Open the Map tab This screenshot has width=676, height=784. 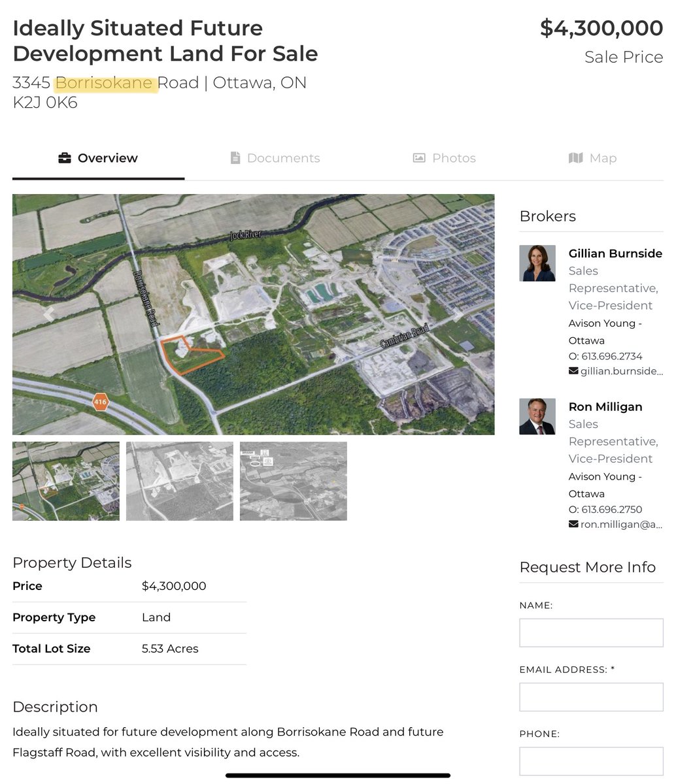click(x=593, y=158)
